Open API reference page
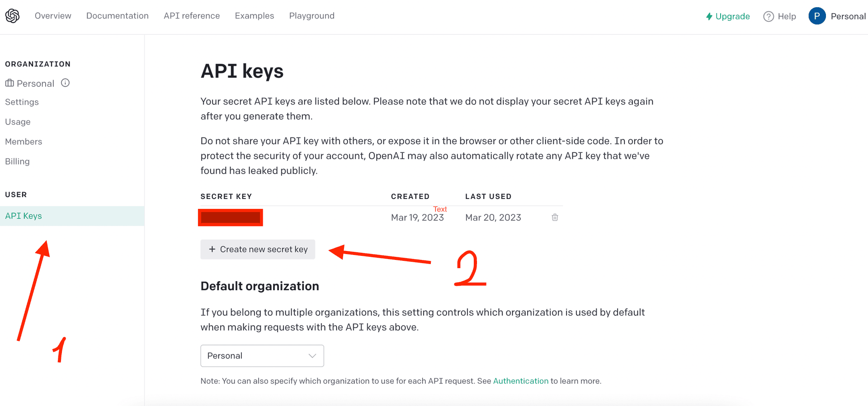Image resolution: width=868 pixels, height=406 pixels. point(192,16)
